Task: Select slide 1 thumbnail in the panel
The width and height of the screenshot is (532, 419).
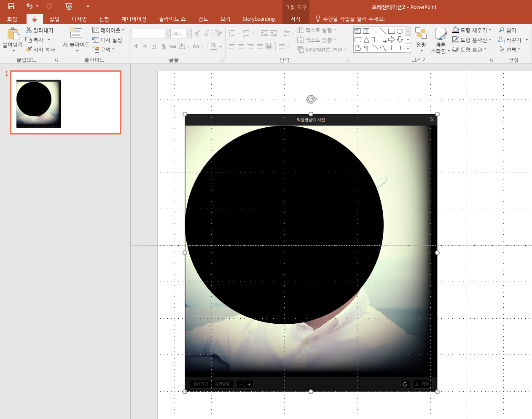Action: (66, 102)
